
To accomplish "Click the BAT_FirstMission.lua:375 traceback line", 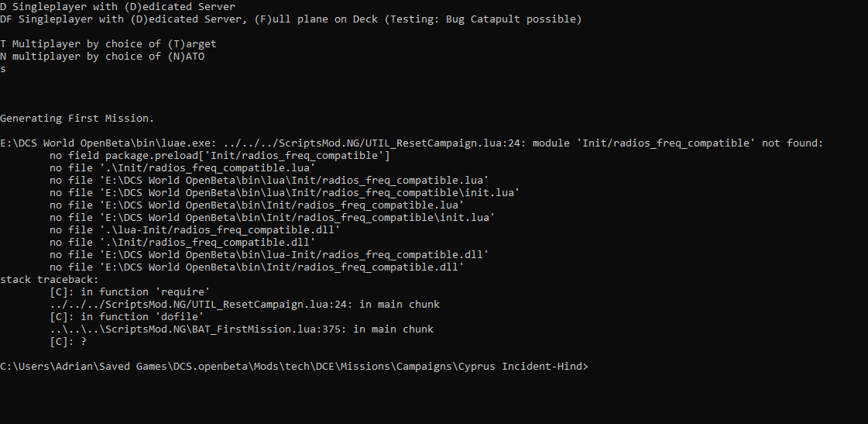I will pyautogui.click(x=242, y=329).
